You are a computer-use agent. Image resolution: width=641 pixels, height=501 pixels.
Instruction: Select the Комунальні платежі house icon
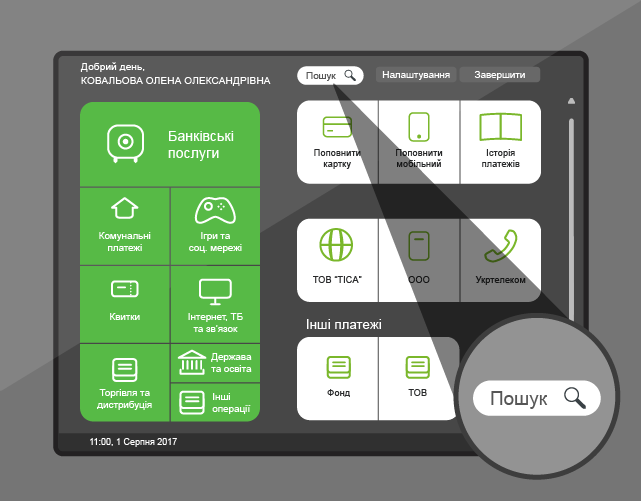(x=124, y=208)
